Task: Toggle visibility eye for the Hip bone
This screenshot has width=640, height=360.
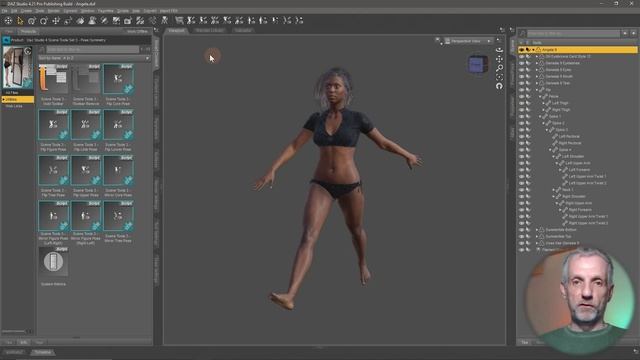Action: pos(522,90)
